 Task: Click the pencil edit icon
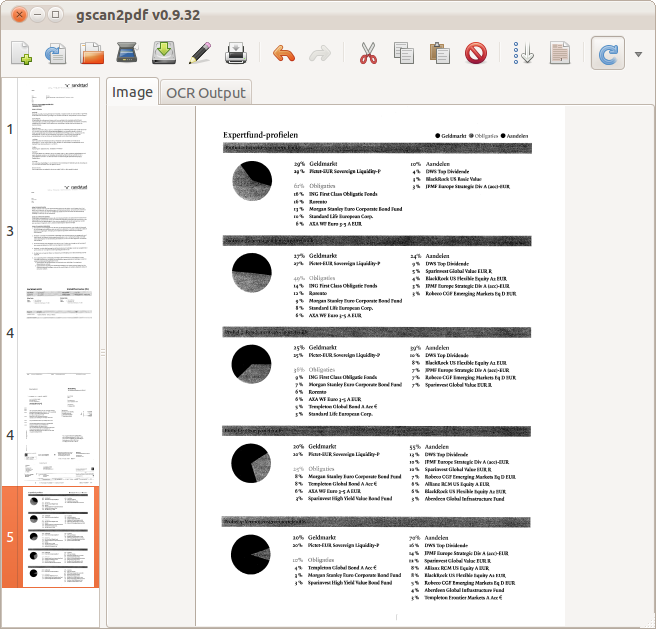point(200,53)
